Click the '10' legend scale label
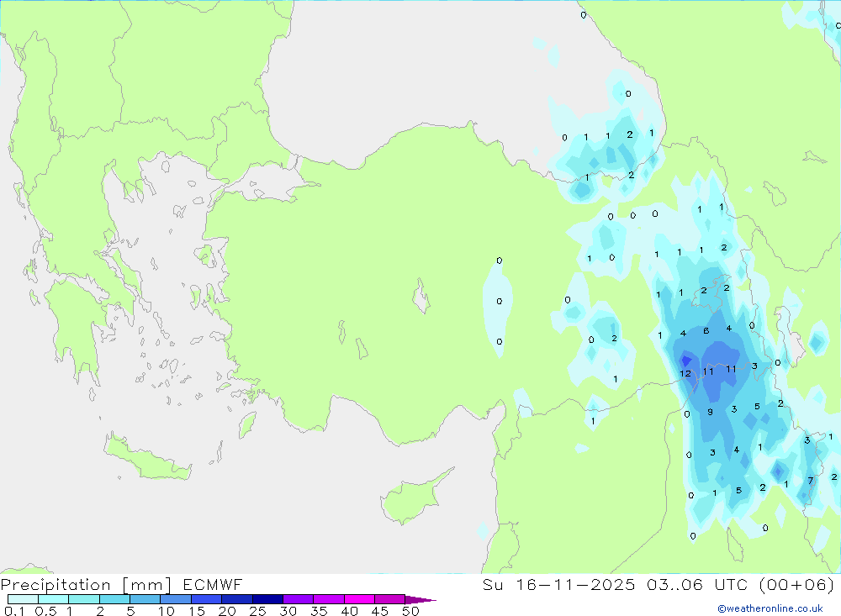841x616 pixels. pyautogui.click(x=167, y=611)
